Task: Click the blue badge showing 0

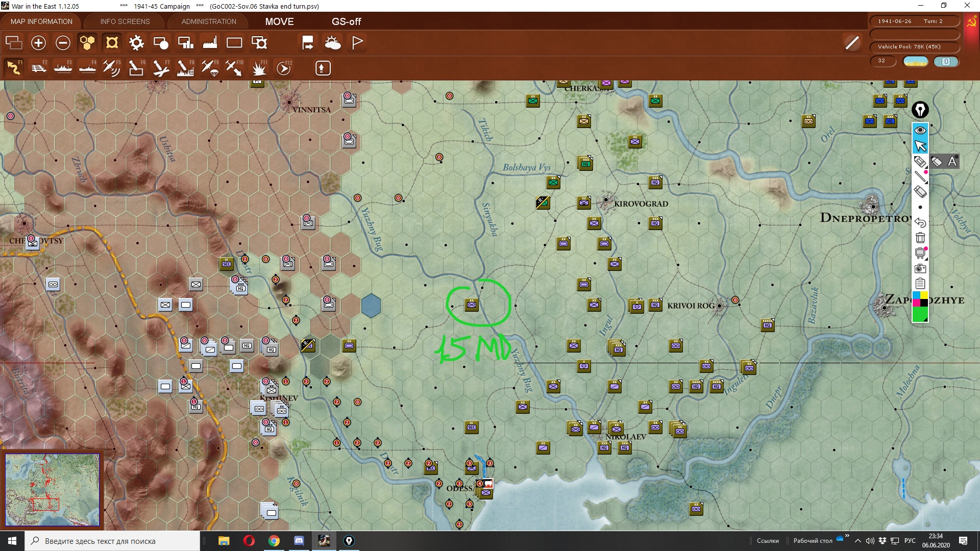Action: pyautogui.click(x=946, y=62)
